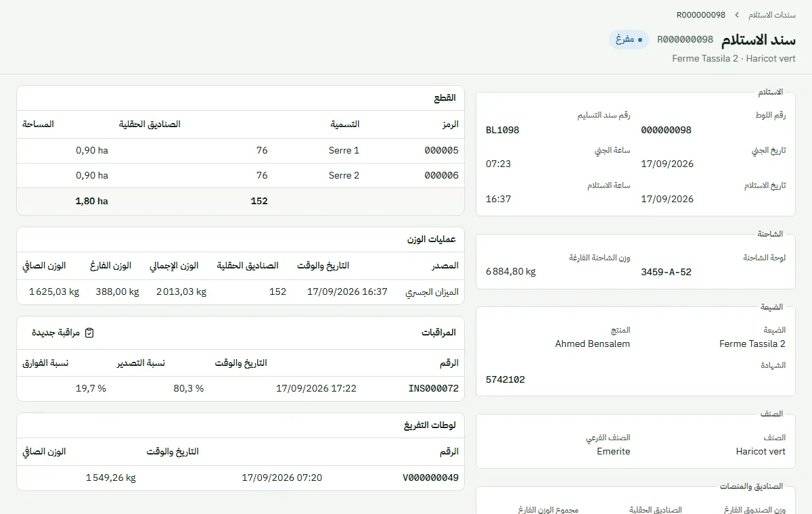
Task: Open unloading lot V000000049
Action: click(430, 477)
